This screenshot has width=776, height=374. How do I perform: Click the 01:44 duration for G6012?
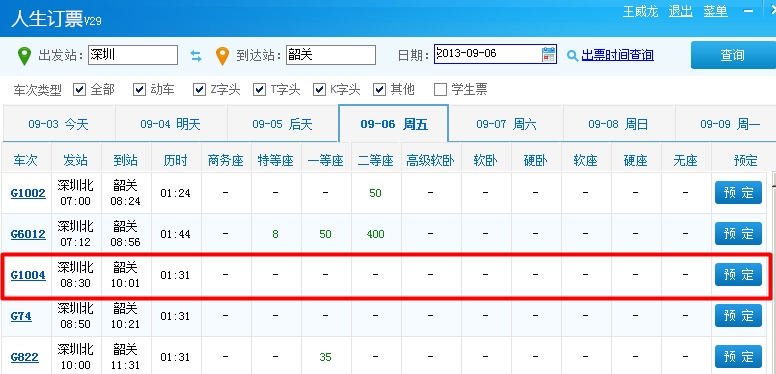click(x=176, y=234)
